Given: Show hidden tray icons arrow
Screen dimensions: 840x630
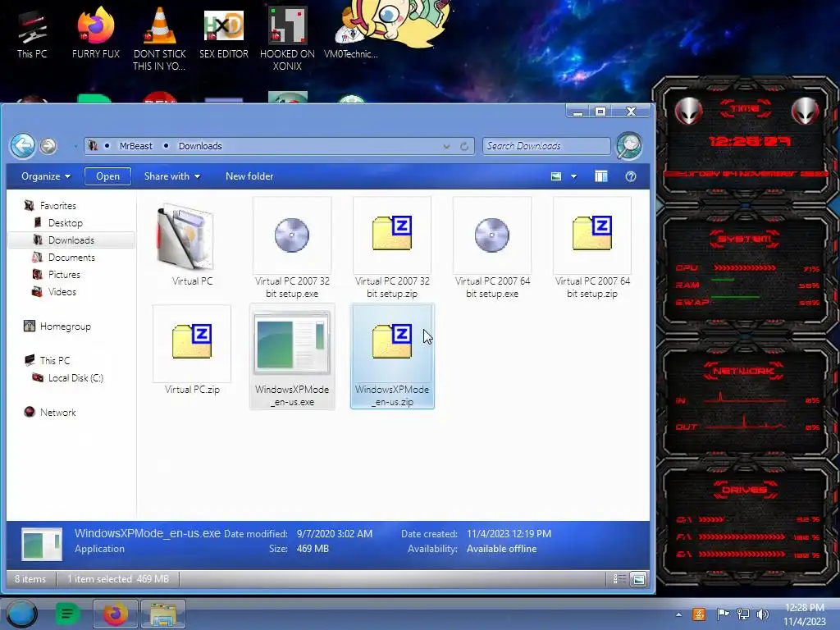Looking at the screenshot, I should 678,614.
